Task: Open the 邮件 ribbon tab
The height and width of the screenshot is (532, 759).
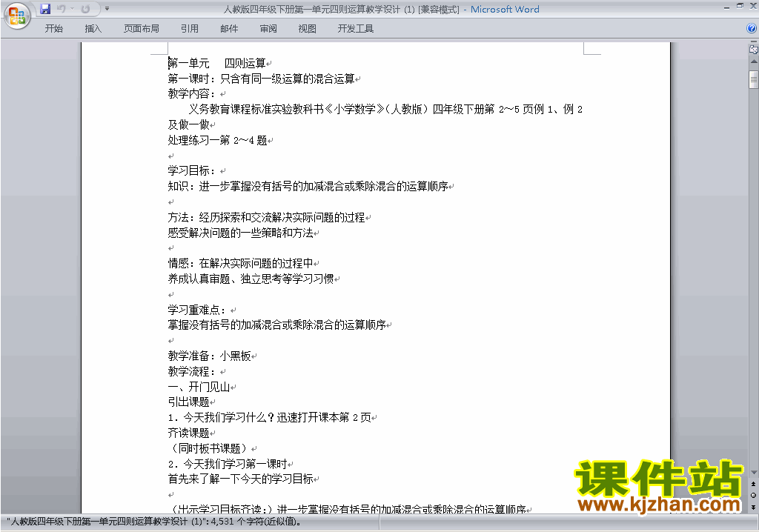Action: coord(229,29)
